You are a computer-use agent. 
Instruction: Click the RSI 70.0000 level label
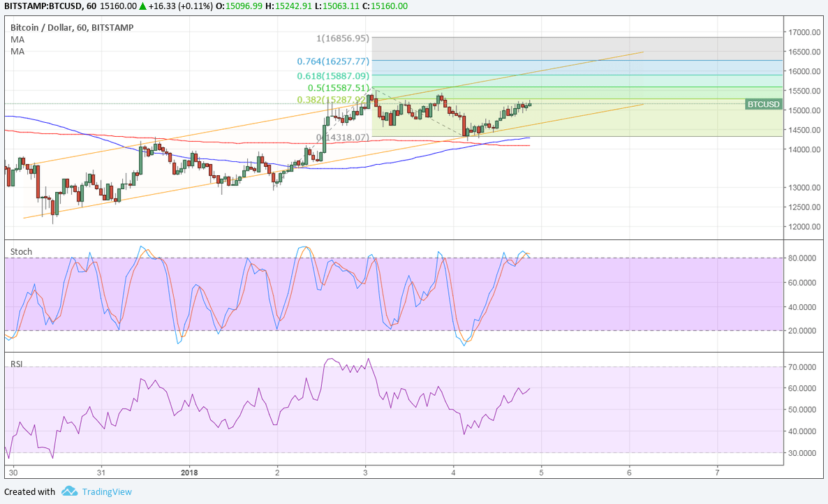coord(803,366)
